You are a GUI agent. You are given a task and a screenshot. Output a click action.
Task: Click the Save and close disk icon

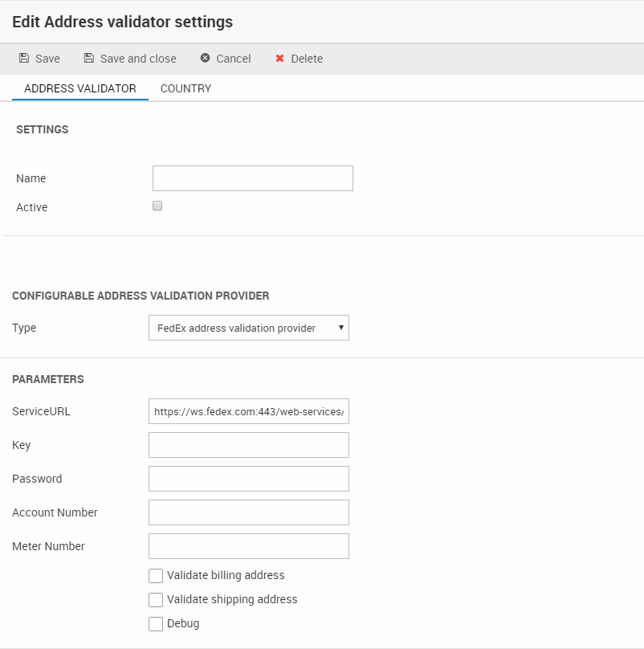pyautogui.click(x=89, y=59)
